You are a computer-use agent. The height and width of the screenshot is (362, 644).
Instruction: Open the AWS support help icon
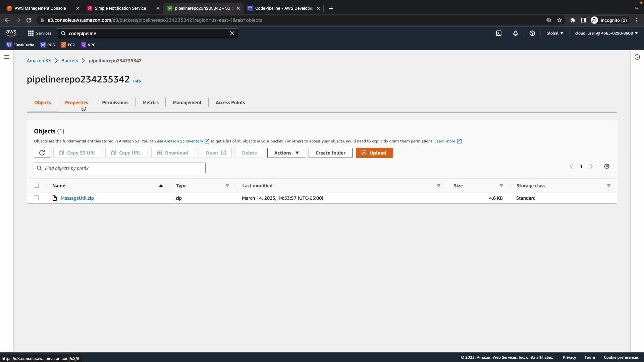point(532,33)
